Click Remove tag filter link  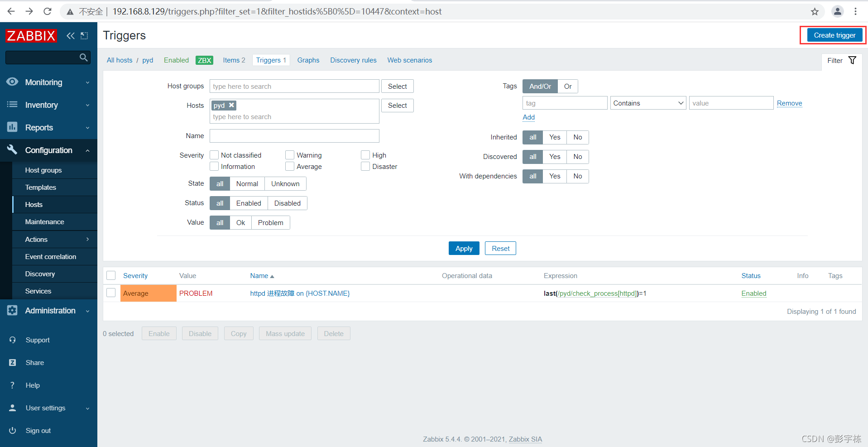789,103
